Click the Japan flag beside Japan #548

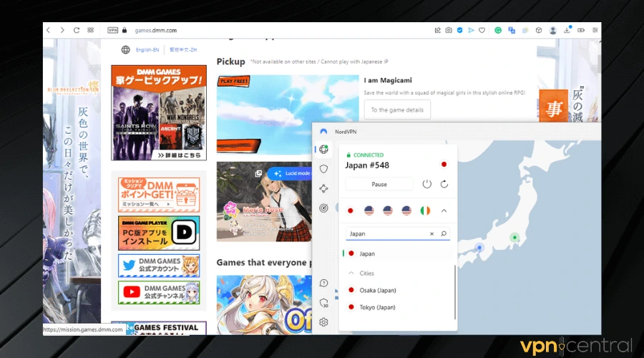click(x=444, y=165)
